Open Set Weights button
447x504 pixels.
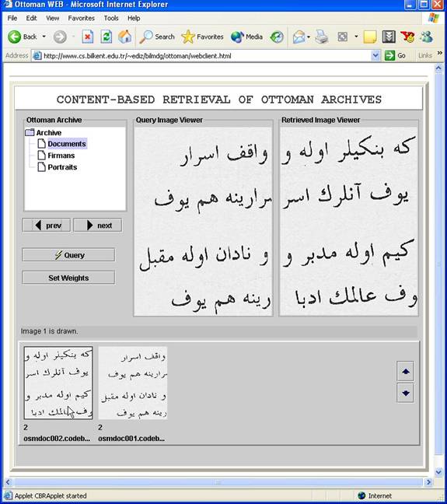click(x=68, y=278)
